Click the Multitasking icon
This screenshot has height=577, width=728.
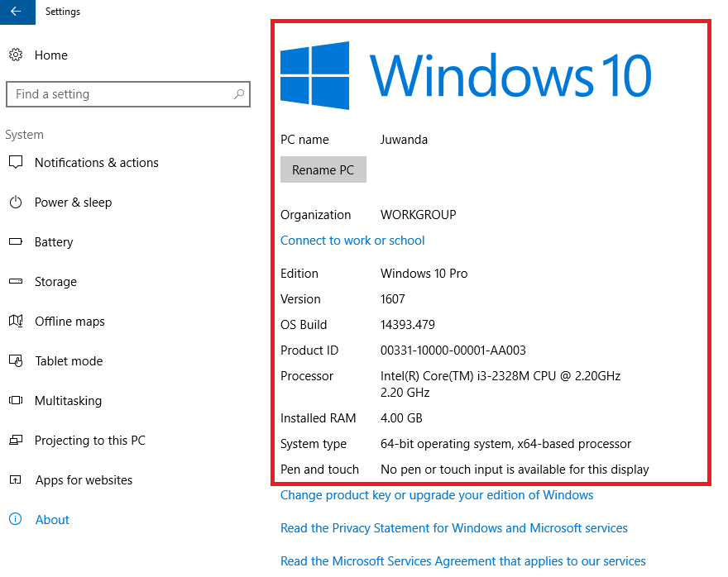point(16,400)
